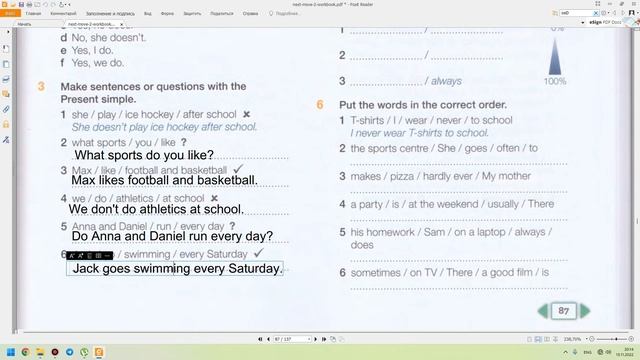Viewport: 640px width, 360px height.
Task: Go to the last page in status bar
Action: click(324, 339)
